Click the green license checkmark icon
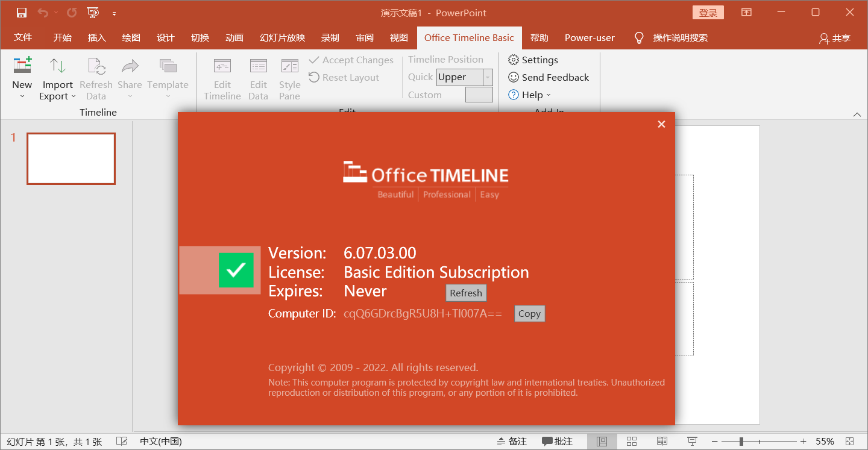Viewport: 868px width, 450px height. [236, 270]
